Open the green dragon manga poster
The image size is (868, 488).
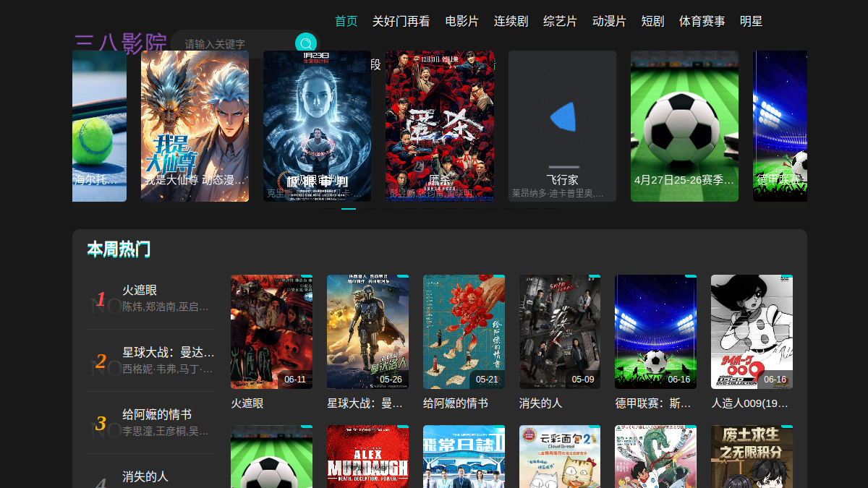click(x=655, y=457)
